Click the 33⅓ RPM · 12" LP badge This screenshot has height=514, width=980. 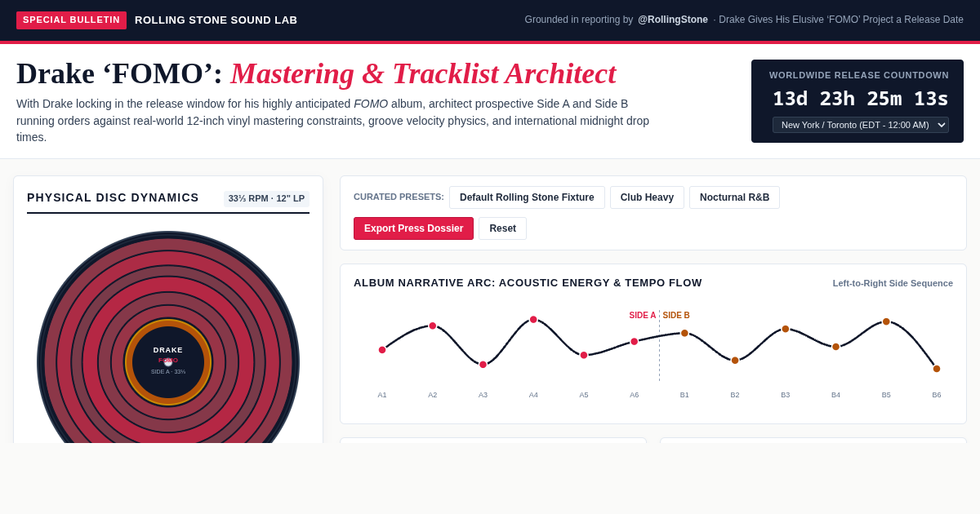(x=266, y=198)
